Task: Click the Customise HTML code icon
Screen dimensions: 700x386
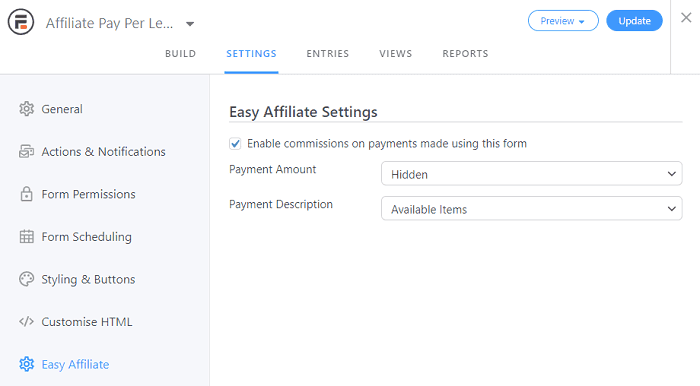Action: (26, 322)
